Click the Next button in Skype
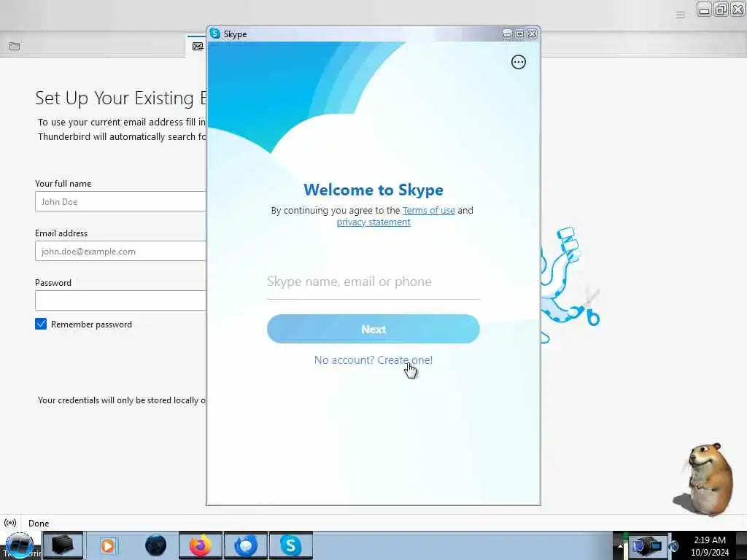747x560 pixels. tap(373, 329)
